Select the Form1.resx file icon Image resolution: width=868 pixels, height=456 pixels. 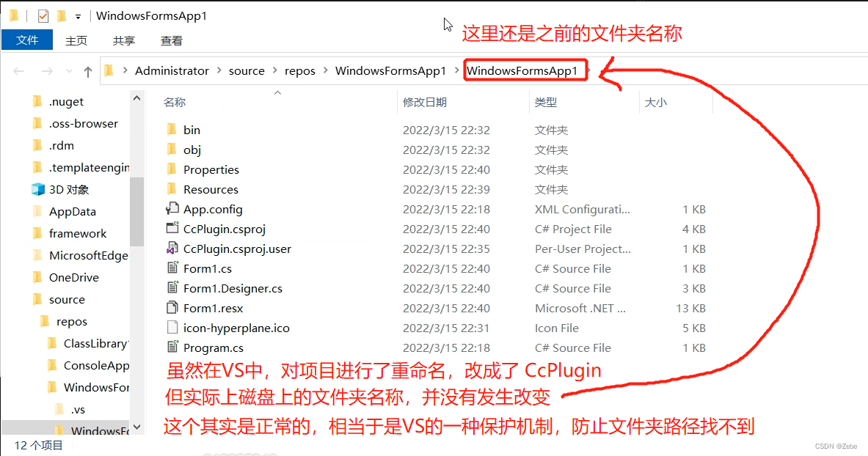click(x=172, y=307)
